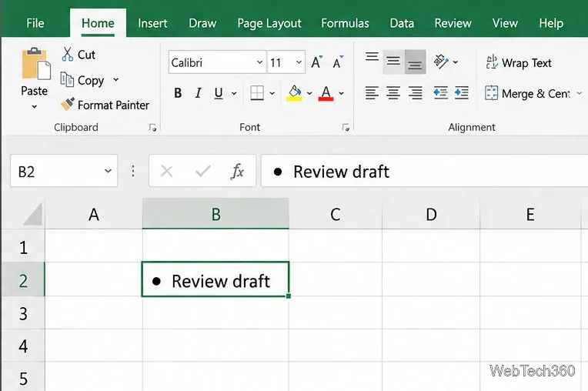Switch to the Insert tab
588x391 pixels.
coord(152,23)
